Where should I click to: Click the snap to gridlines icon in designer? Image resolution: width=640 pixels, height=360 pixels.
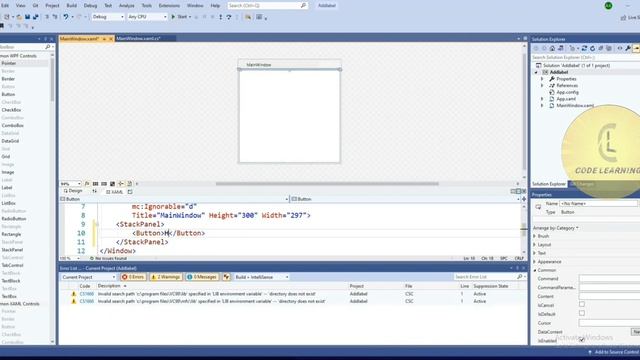(x=104, y=184)
